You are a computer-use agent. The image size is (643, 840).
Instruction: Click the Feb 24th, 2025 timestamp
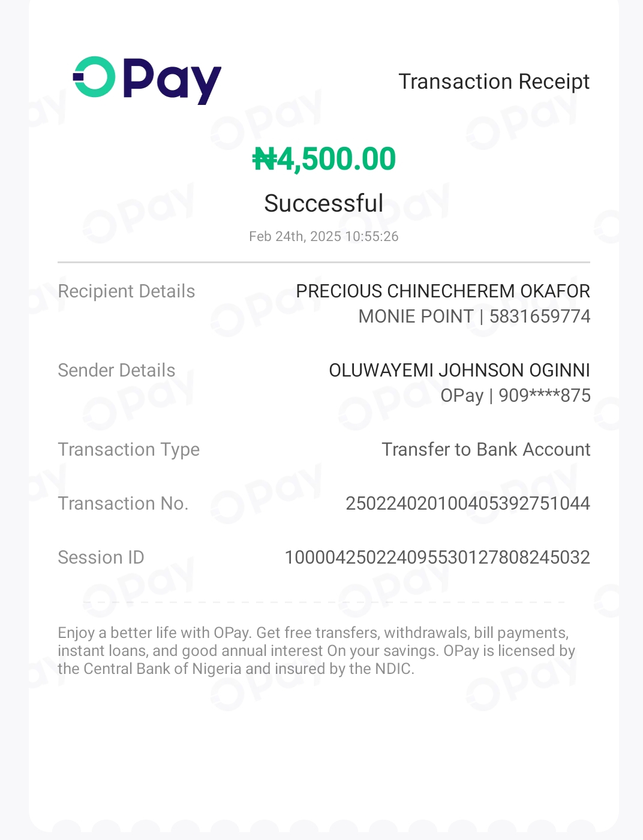324,236
